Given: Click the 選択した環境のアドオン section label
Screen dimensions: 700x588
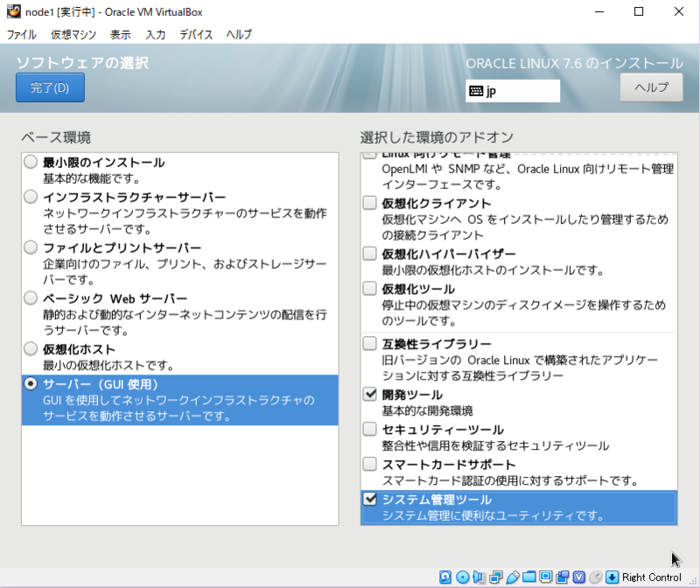Looking at the screenshot, I should click(x=437, y=137).
